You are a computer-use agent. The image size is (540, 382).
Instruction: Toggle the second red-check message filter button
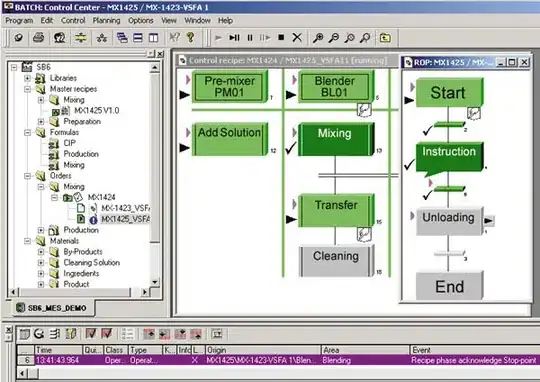(x=107, y=333)
